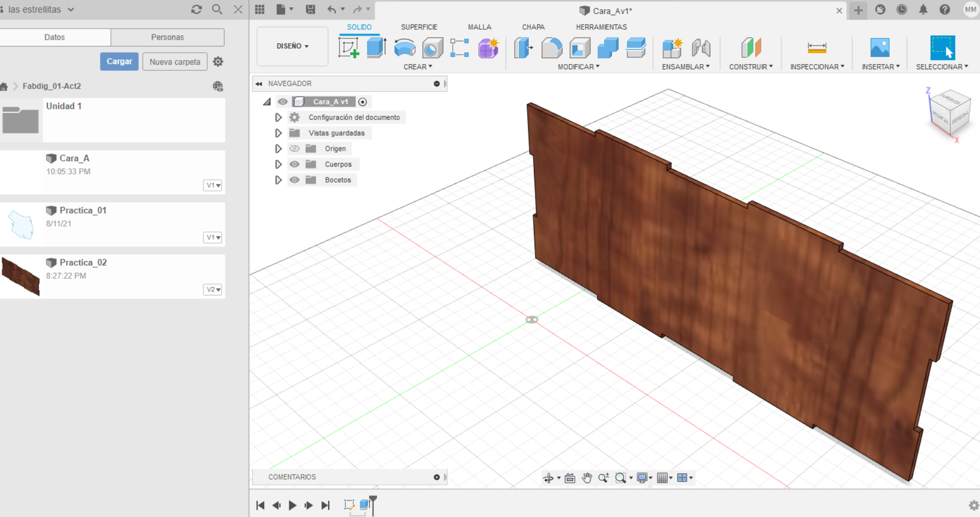Viewport: 980px width, 517px height.
Task: Select the Pan hand tool
Action: (587, 478)
